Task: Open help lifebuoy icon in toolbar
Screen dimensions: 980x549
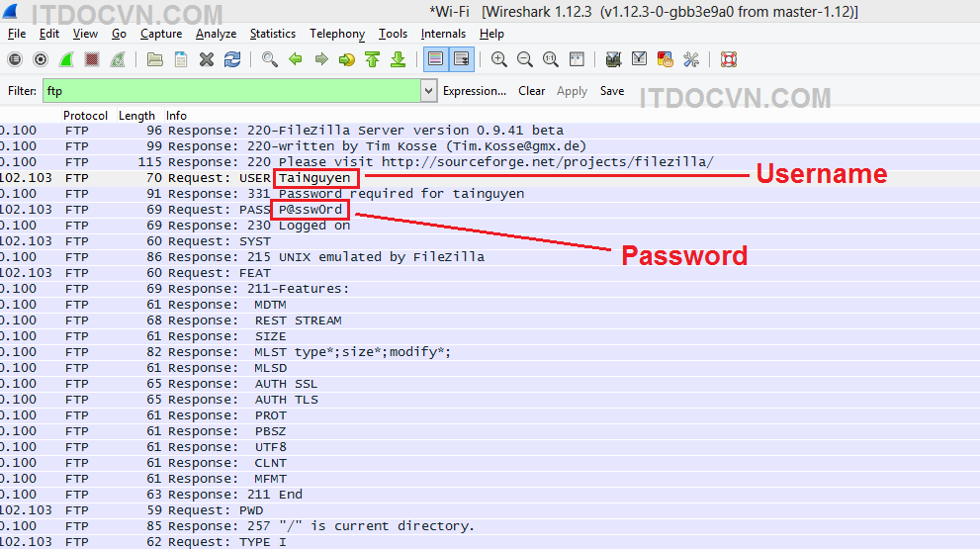Action: point(729,59)
